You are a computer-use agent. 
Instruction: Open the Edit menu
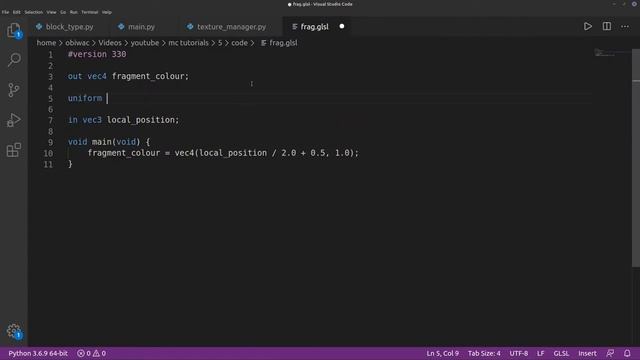point(16,12)
